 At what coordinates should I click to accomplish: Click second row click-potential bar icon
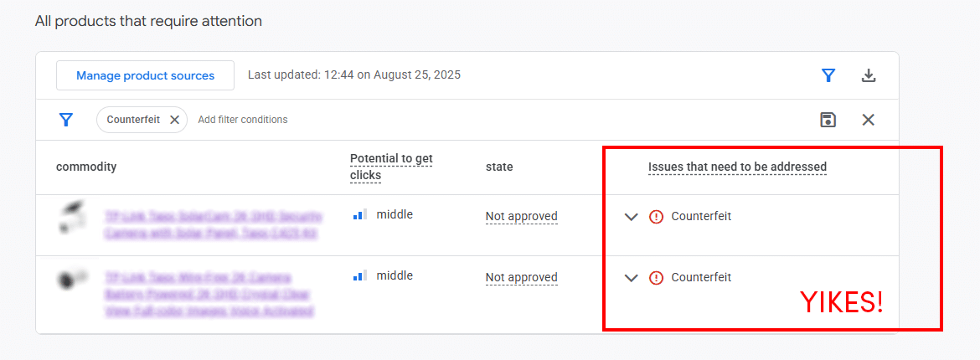point(359,275)
